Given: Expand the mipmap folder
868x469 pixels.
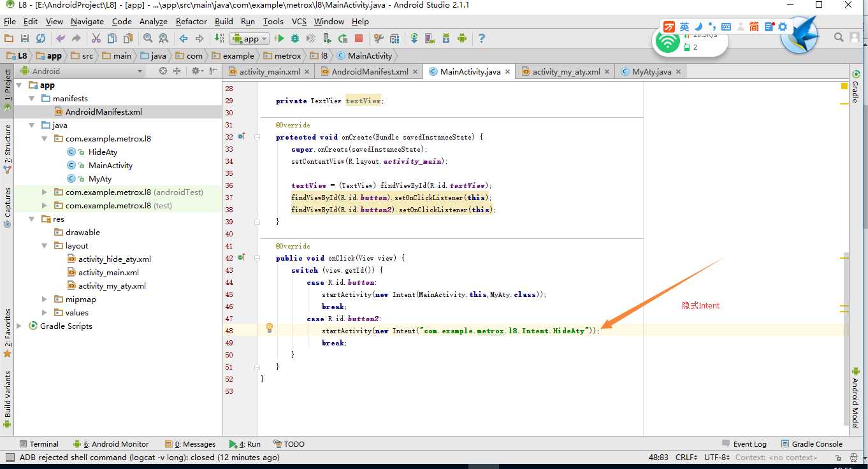Looking at the screenshot, I should coord(45,299).
